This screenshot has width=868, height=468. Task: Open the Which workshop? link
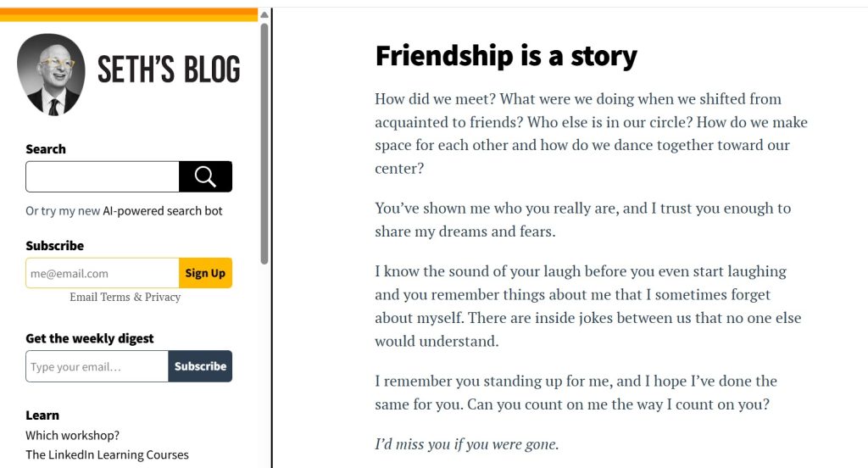72,435
